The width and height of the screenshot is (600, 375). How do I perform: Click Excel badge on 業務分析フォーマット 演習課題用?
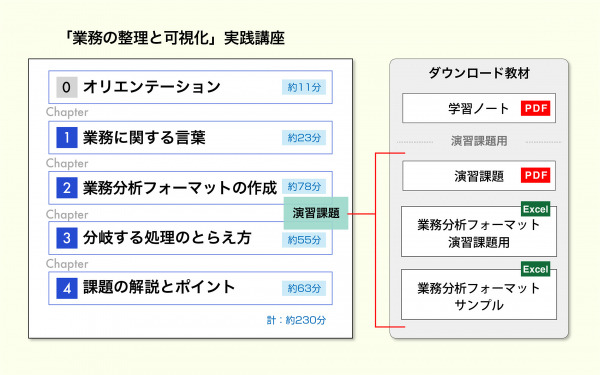(x=535, y=209)
